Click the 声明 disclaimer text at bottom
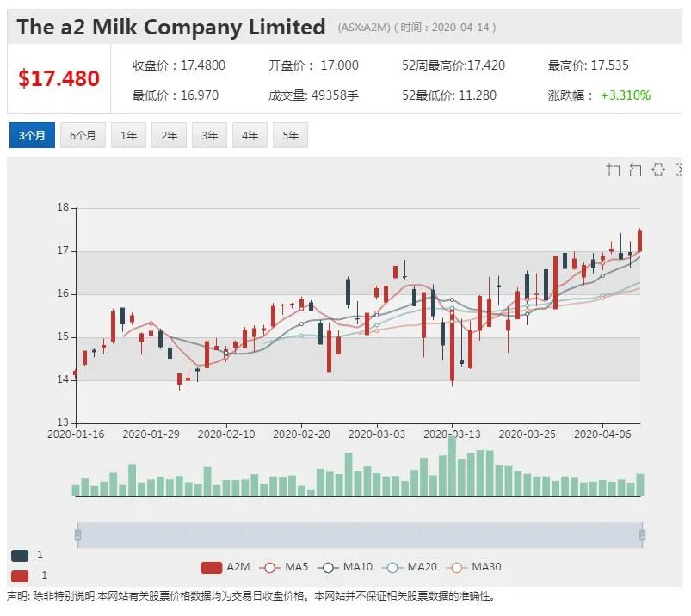Image resolution: width=691 pixels, height=616 pixels. click(251, 596)
